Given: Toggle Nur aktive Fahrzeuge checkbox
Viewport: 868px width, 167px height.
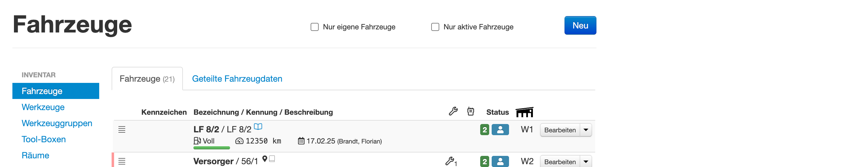Looking at the screenshot, I should click(x=435, y=27).
